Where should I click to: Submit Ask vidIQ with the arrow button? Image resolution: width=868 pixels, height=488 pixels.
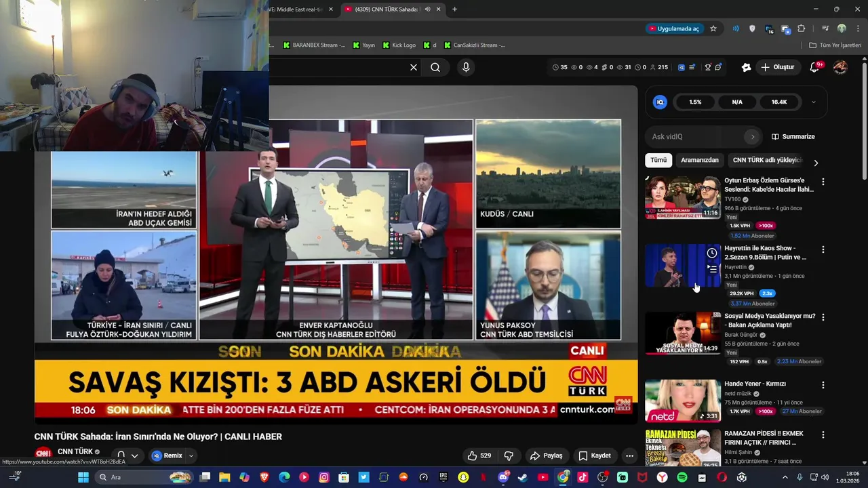pos(752,137)
